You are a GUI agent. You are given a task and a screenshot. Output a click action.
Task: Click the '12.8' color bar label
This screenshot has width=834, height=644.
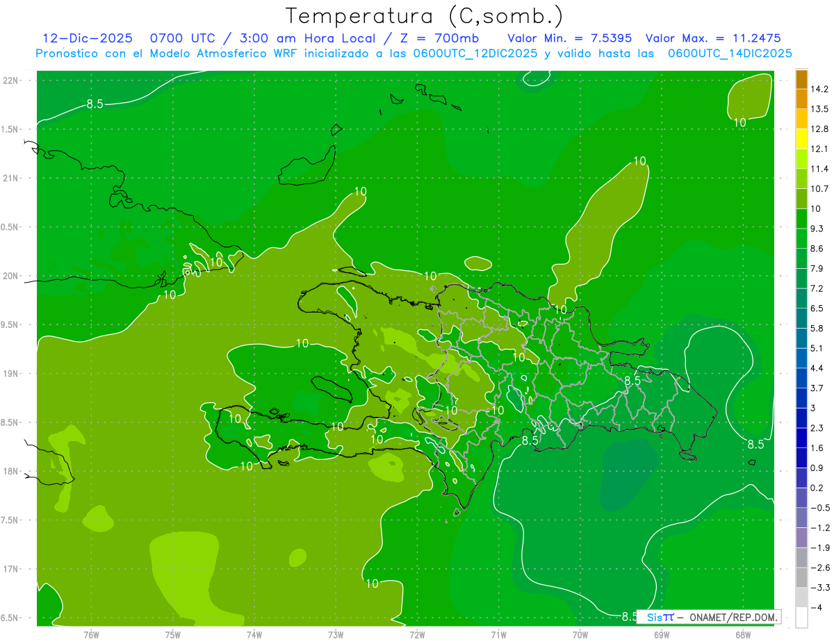tap(819, 129)
